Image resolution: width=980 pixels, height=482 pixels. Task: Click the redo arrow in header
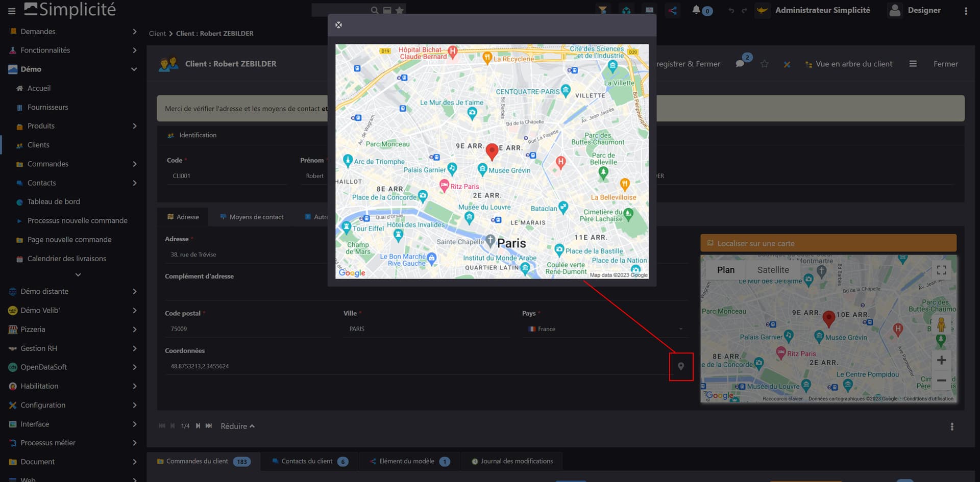tap(744, 11)
